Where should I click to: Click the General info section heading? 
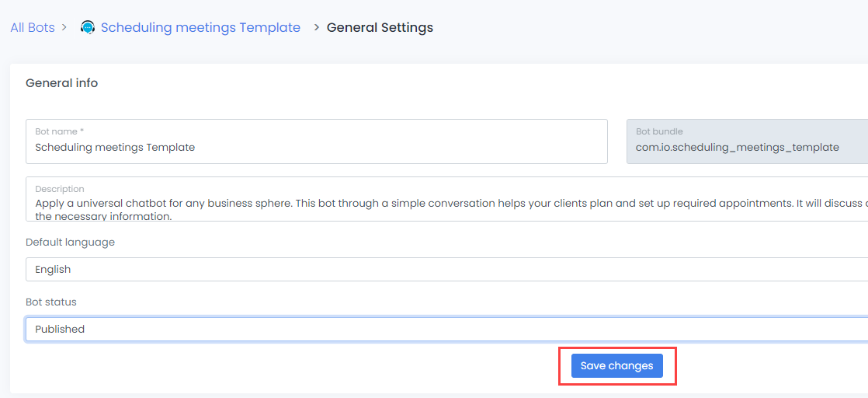coord(62,83)
